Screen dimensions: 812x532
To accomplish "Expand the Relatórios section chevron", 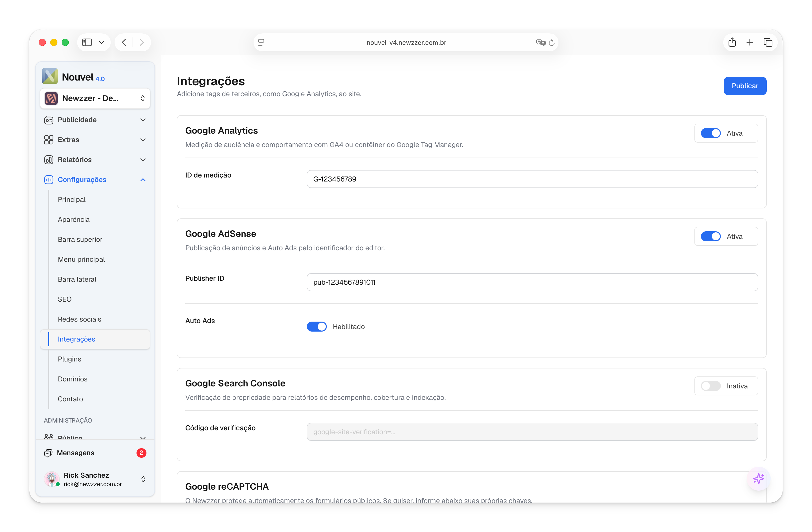I will point(143,160).
